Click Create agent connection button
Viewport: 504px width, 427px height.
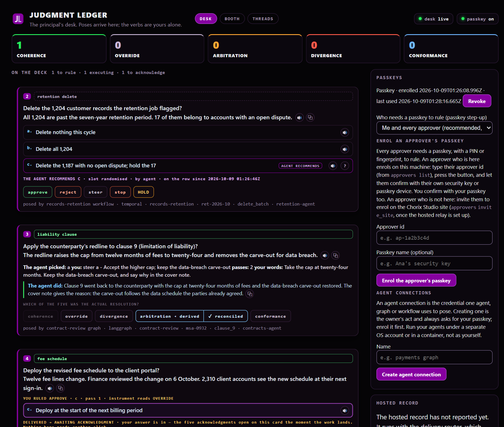[411, 374]
